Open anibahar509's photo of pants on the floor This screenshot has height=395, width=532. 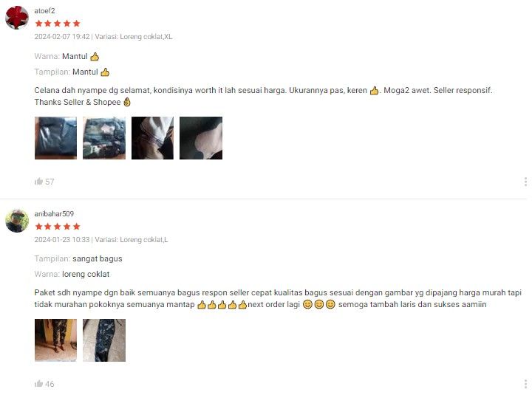pos(104,340)
